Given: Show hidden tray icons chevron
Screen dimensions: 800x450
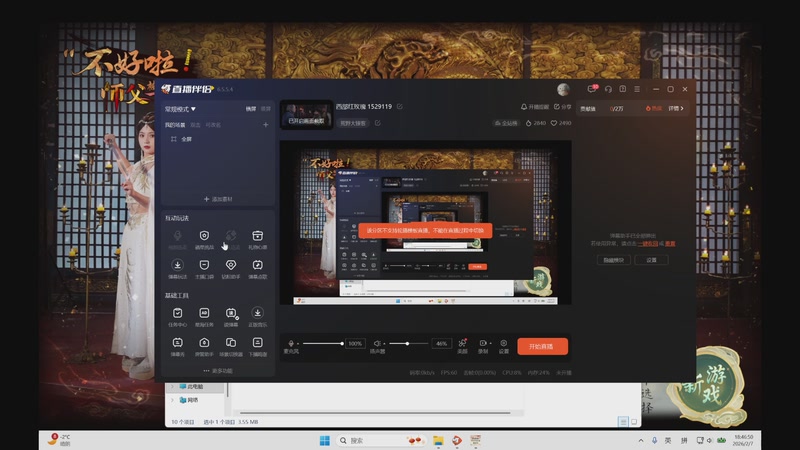Looking at the screenshot, I should tap(641, 440).
